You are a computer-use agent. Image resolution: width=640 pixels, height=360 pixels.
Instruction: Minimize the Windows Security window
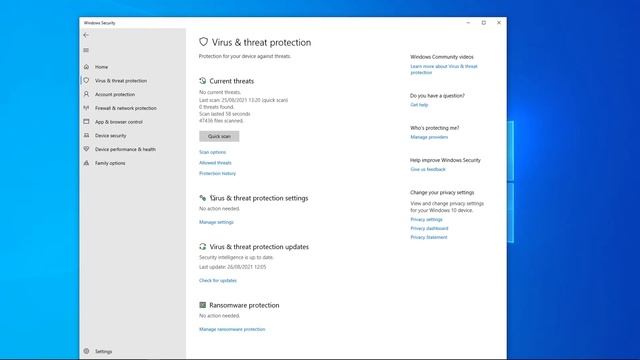[x=468, y=23]
